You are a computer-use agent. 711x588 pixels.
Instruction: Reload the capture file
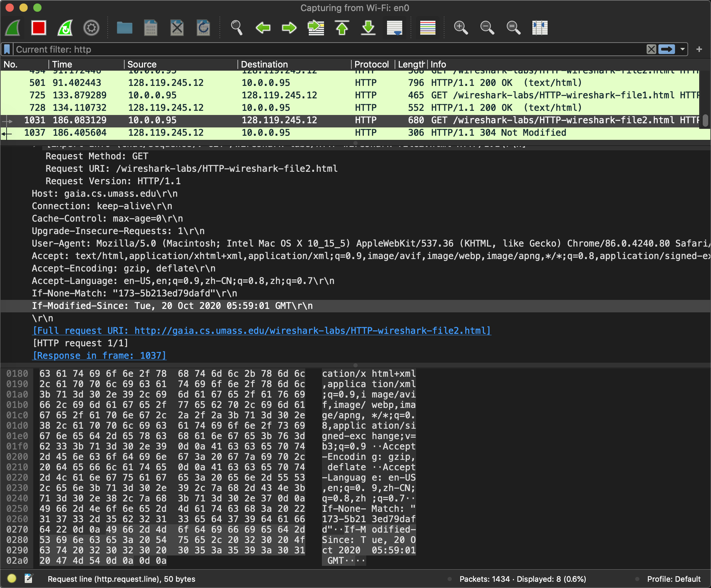pos(203,28)
